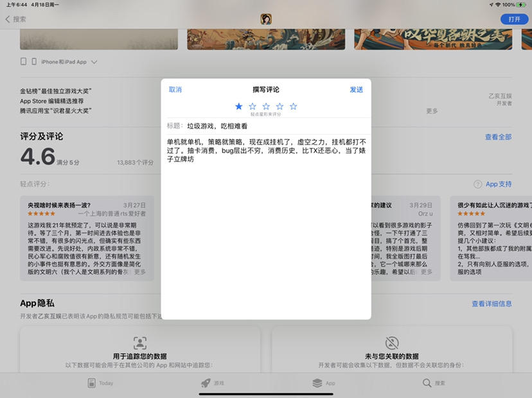Open the developer 乙亥互娱 link
Screen dimensions: 532x398
click(x=500, y=96)
